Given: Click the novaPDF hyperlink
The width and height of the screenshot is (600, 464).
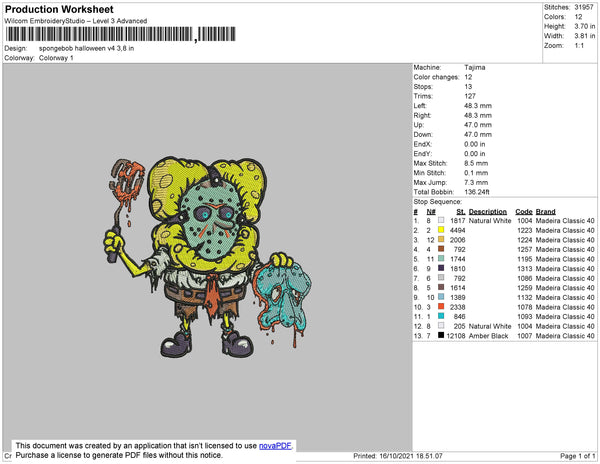Looking at the screenshot, I should tap(275, 446).
